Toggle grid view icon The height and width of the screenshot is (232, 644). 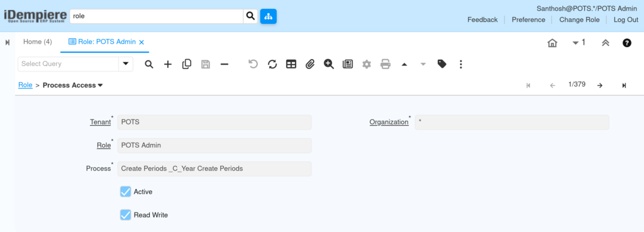tap(291, 64)
